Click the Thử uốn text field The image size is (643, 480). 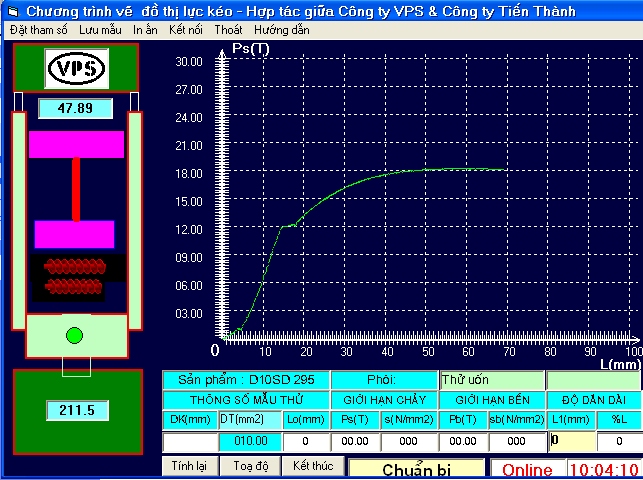tap(492, 380)
